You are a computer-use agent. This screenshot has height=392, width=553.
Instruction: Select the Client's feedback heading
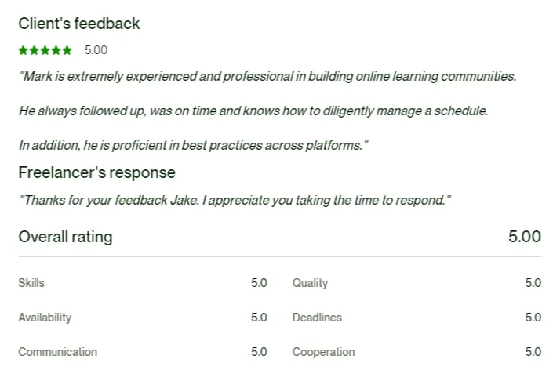[79, 24]
